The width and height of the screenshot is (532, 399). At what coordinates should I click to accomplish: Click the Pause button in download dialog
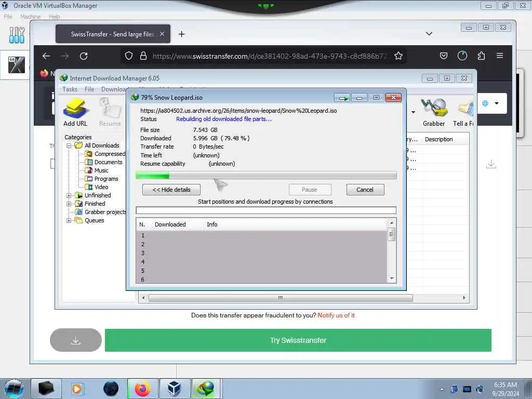310,190
